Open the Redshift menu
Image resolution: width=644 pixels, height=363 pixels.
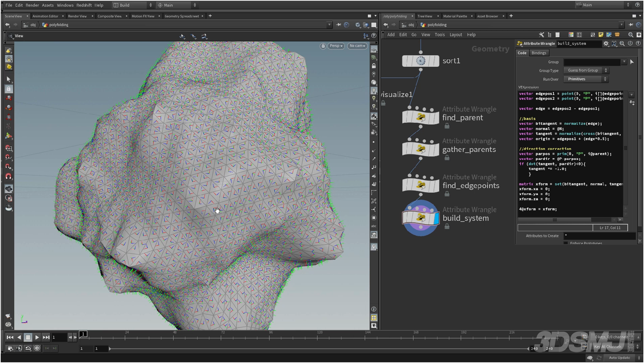point(84,5)
